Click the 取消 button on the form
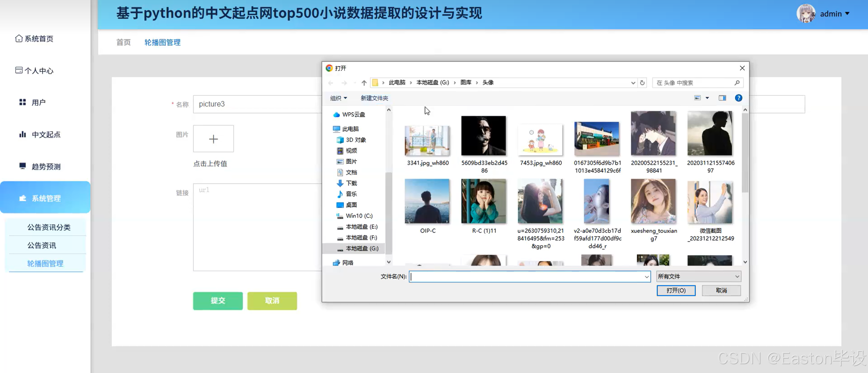The image size is (868, 373). pyautogui.click(x=272, y=301)
